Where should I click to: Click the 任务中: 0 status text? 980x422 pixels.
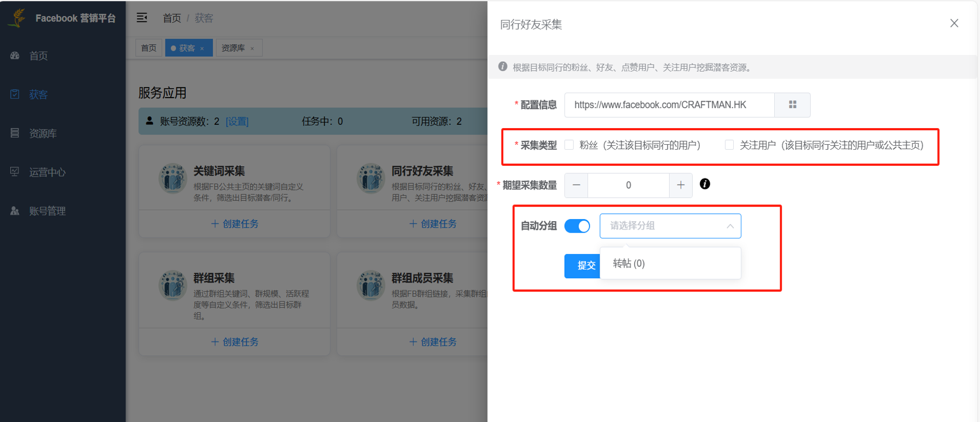322,122
